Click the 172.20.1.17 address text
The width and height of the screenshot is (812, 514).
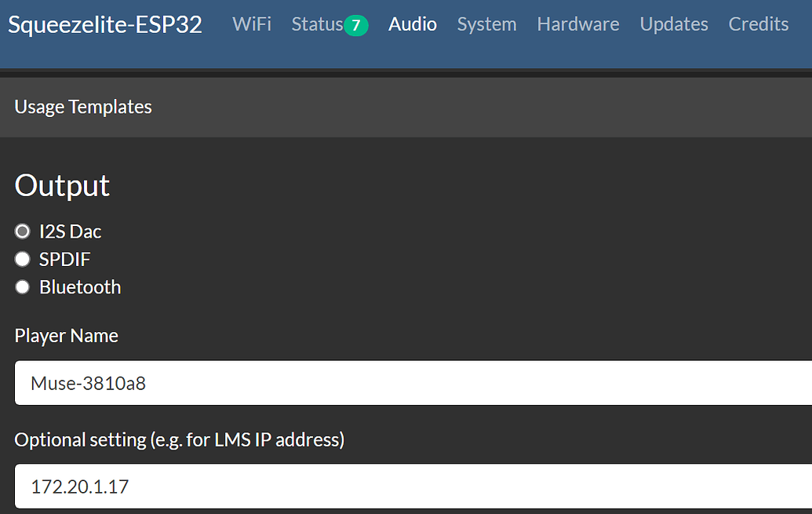[79, 487]
